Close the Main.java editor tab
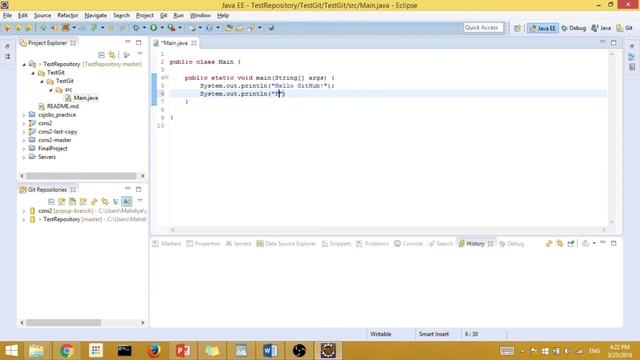The width and height of the screenshot is (640, 360). [x=194, y=43]
